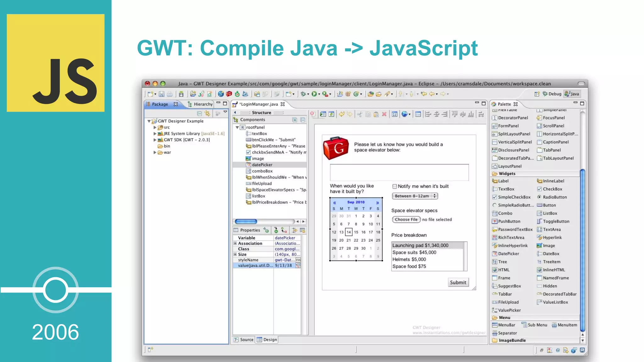644x362 pixels.
Task: Select chckbxSendMeA in the component tree
Action: coord(276,152)
